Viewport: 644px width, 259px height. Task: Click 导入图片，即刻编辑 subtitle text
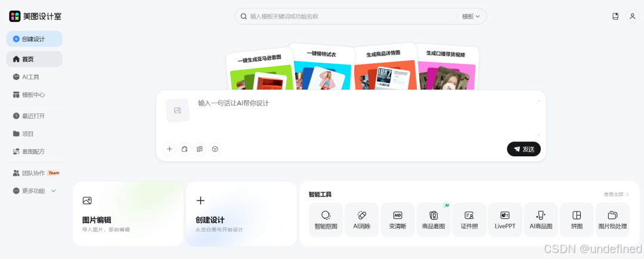(106, 229)
